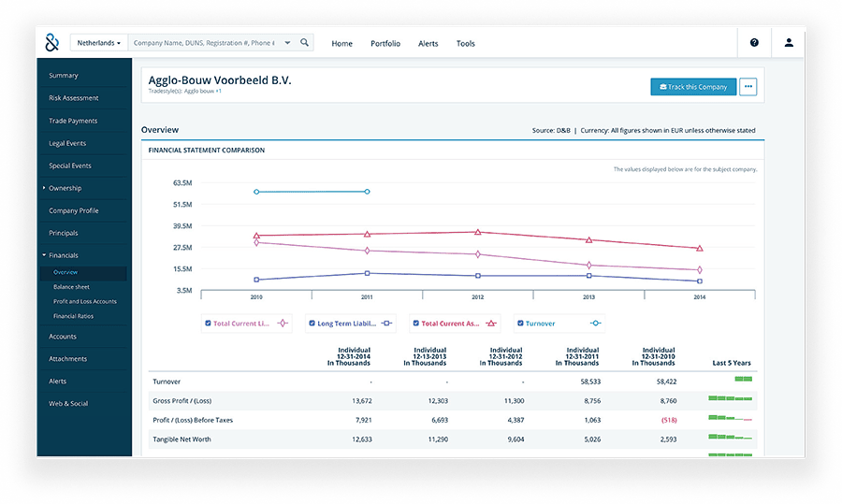Click the Last 5 Years column header

(x=732, y=363)
